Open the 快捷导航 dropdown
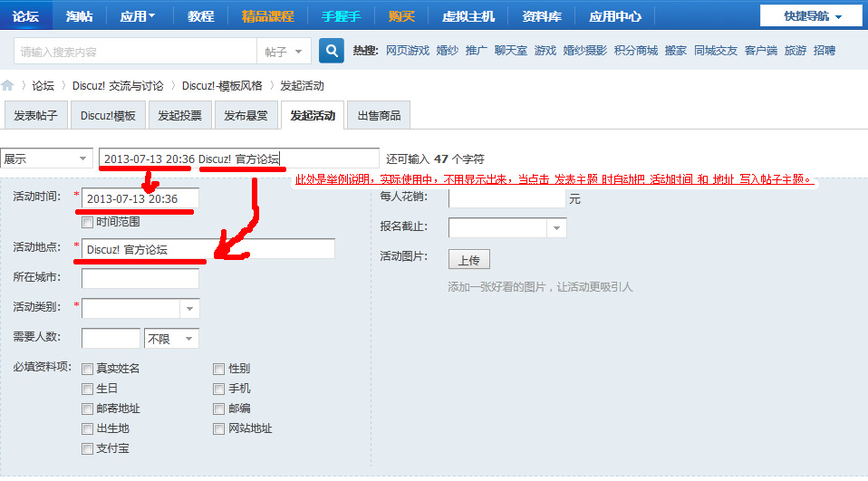Viewport: 868px width, 481px height. tap(811, 16)
